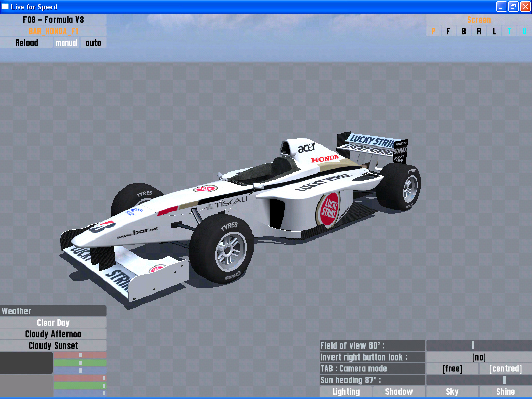Click the Live for Speed title bar icon
Screen dimensions: 532x399
[x=5, y=6]
